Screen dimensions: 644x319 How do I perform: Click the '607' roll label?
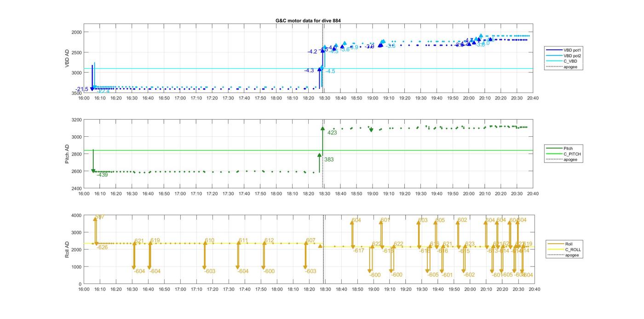point(311,241)
